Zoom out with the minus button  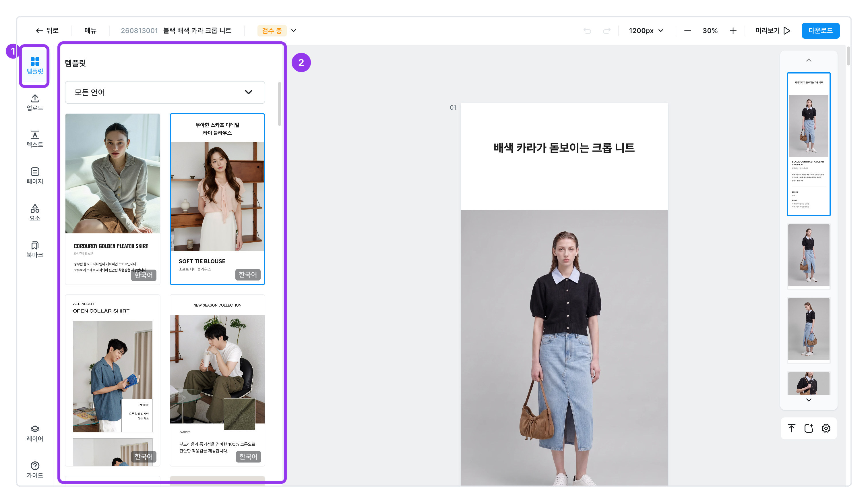(x=687, y=31)
